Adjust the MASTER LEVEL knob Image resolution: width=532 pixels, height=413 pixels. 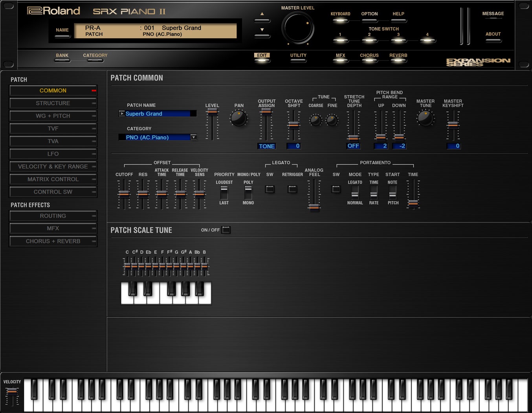point(298,28)
